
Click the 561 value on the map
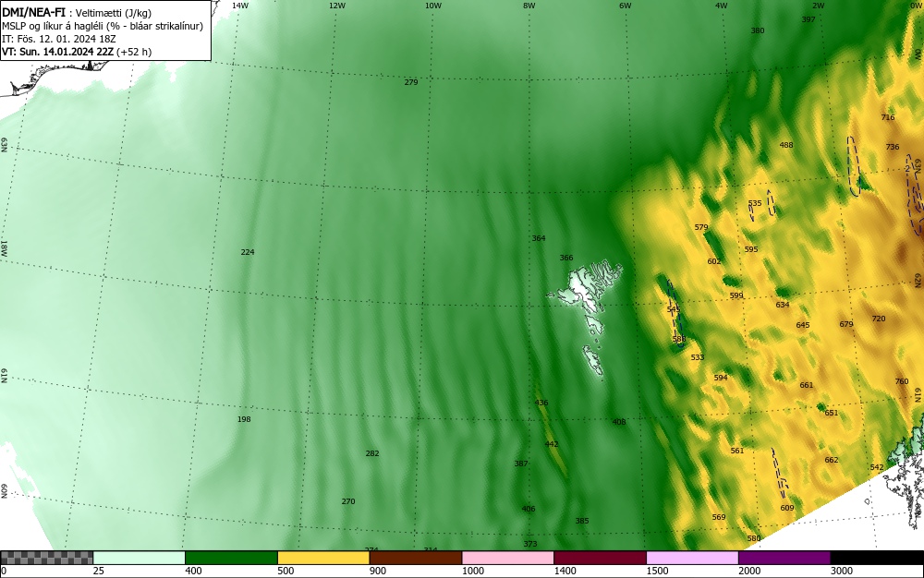coord(737,451)
